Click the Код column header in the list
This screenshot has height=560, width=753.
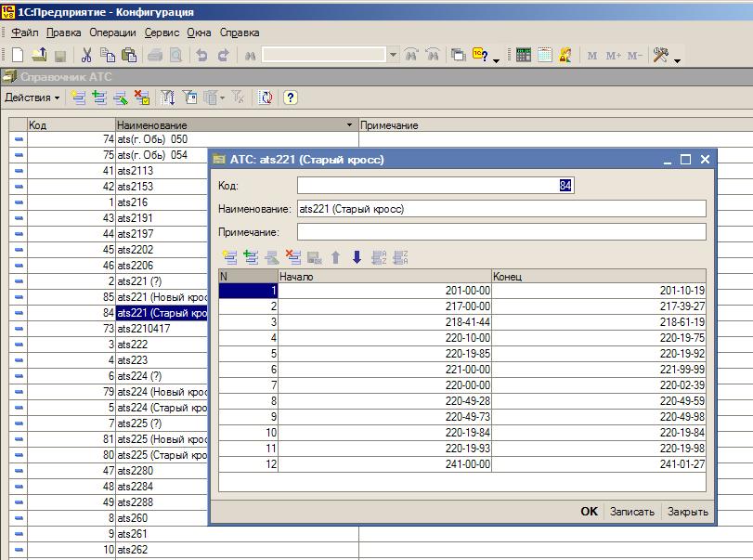tap(71, 125)
